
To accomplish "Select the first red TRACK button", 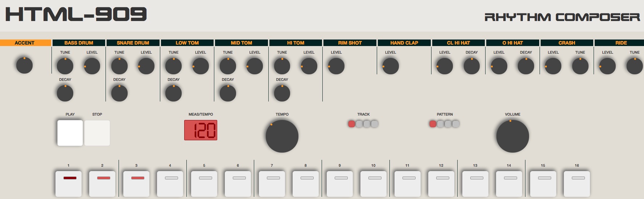I will pyautogui.click(x=351, y=124).
